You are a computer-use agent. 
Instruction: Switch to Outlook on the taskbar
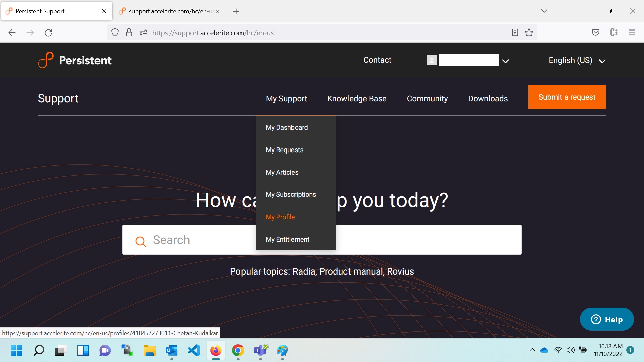[171, 350]
